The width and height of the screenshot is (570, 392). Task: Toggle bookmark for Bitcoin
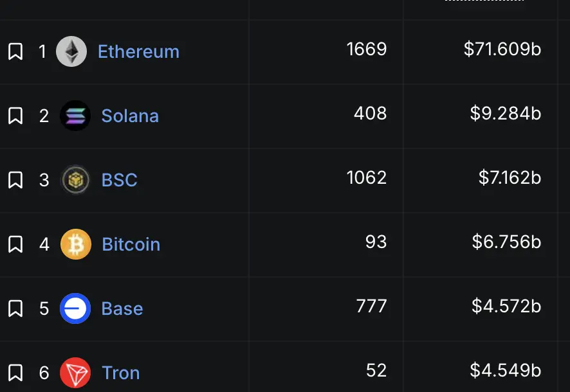click(15, 244)
